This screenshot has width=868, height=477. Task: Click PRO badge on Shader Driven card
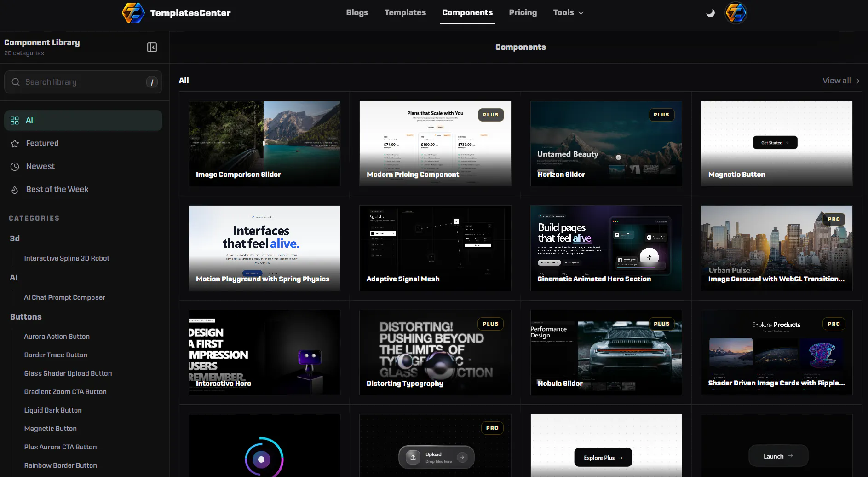pos(834,324)
